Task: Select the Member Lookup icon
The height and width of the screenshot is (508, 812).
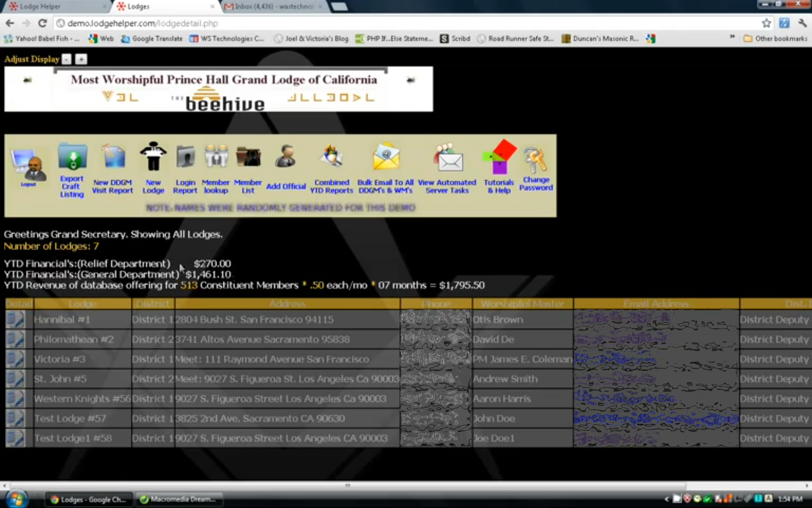Action: [x=216, y=157]
